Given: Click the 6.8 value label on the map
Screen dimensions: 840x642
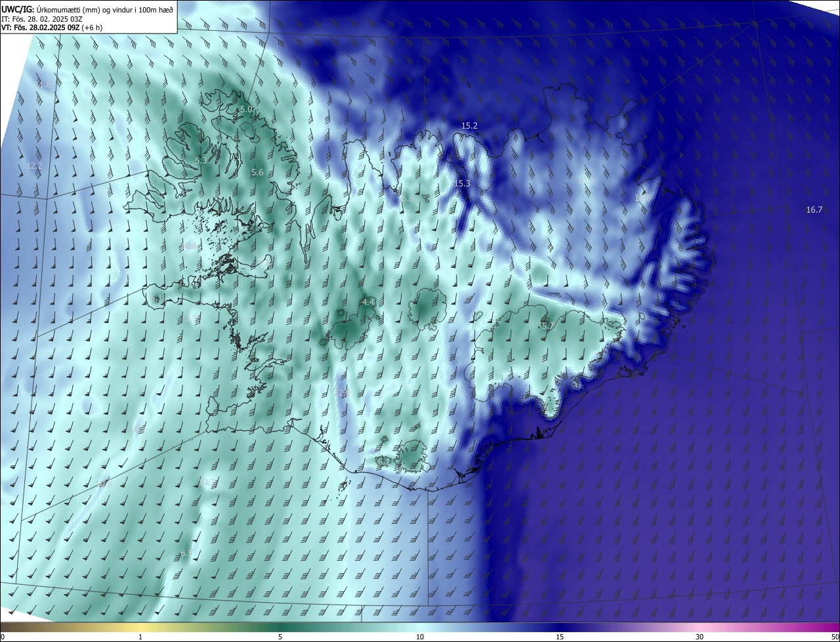Looking at the screenshot, I should point(408,198).
